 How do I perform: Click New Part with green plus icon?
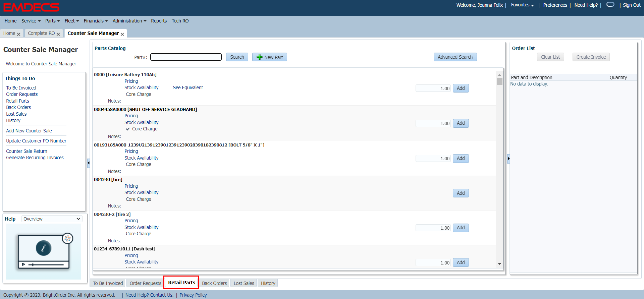(x=270, y=57)
